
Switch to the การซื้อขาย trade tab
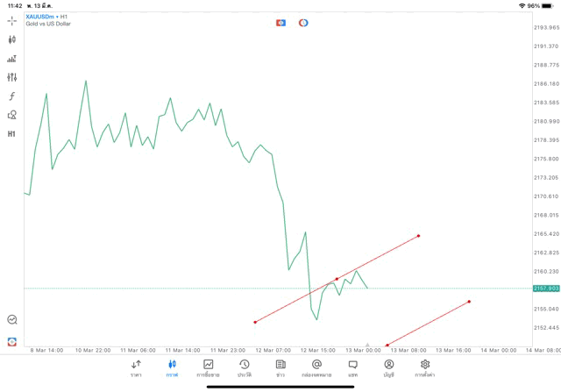(x=208, y=368)
